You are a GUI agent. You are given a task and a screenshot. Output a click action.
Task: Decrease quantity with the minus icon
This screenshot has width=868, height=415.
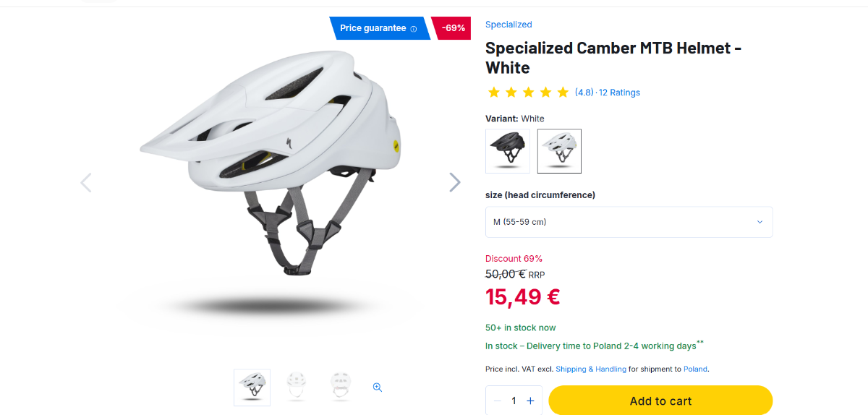coord(497,401)
